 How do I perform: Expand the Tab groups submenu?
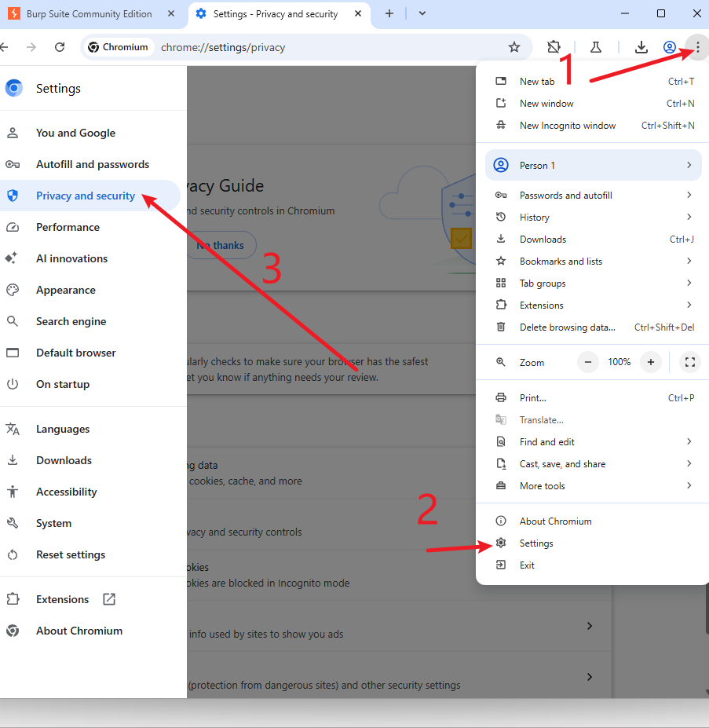tap(593, 284)
